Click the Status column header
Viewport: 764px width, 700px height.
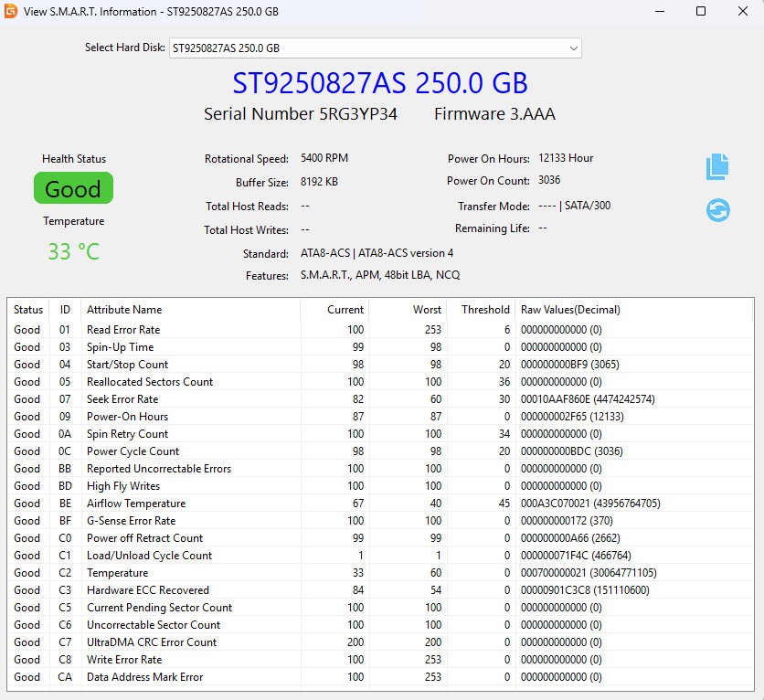[x=28, y=310]
